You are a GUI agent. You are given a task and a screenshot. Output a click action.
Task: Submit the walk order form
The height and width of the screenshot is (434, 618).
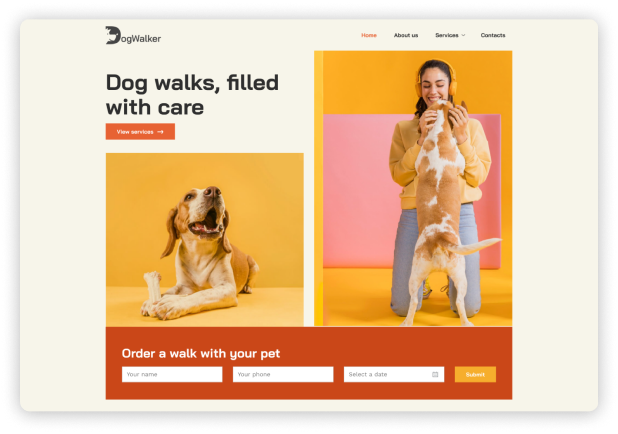click(475, 374)
